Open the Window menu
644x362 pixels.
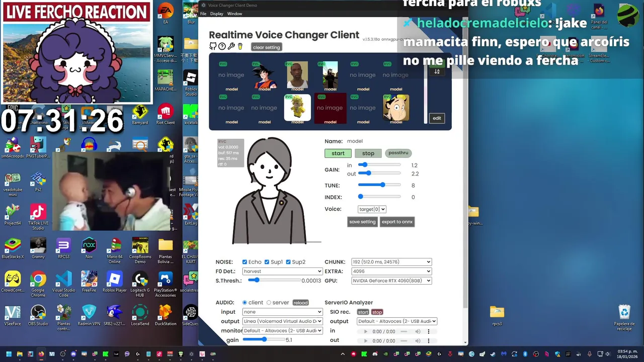tap(234, 14)
